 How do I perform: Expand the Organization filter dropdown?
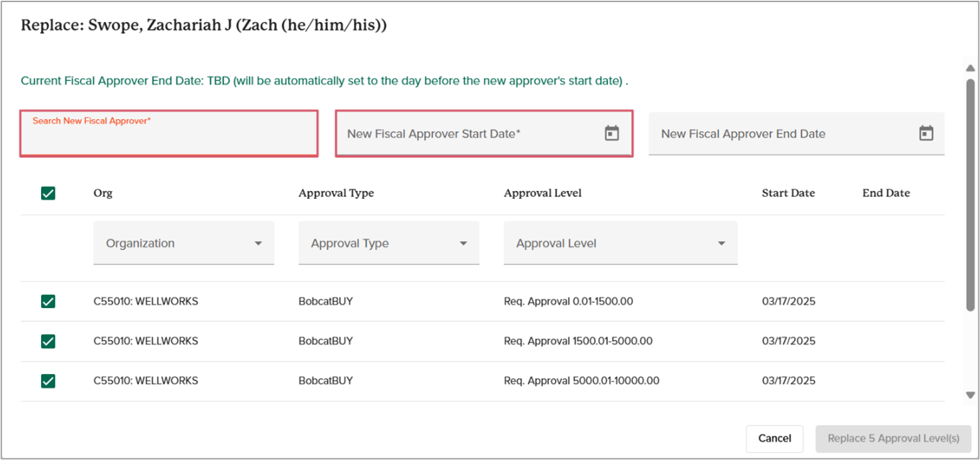(x=184, y=243)
